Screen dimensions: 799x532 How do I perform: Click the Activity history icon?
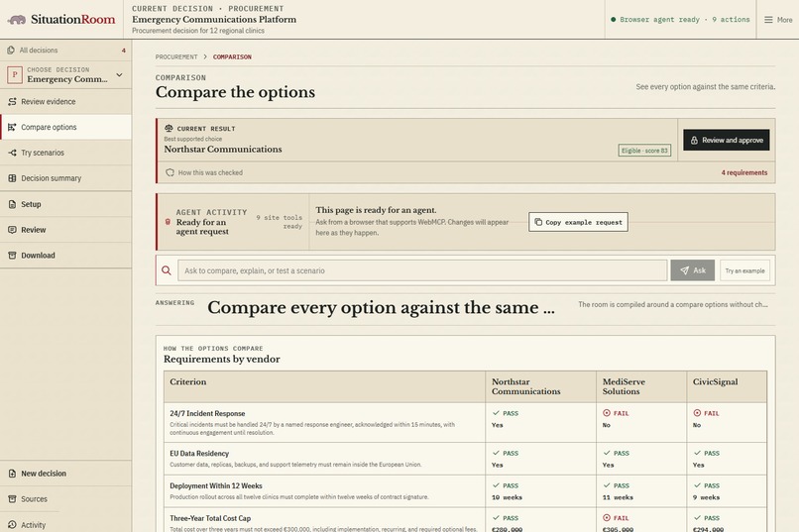(x=12, y=524)
